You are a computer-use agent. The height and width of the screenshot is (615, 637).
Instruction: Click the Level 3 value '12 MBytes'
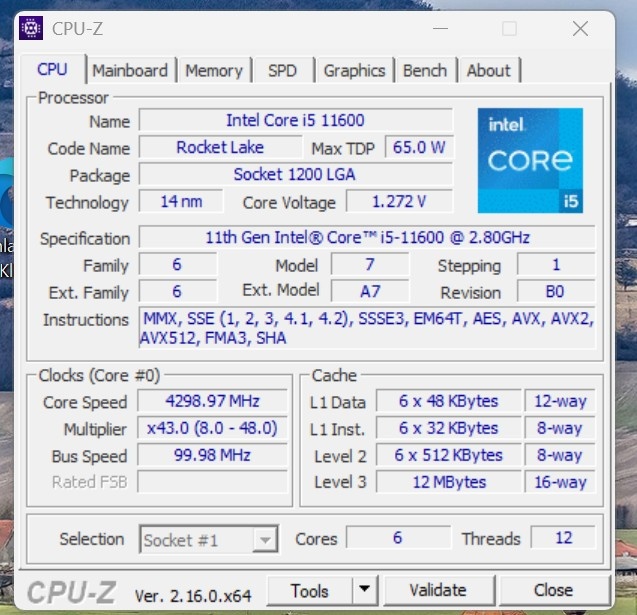pos(448,482)
